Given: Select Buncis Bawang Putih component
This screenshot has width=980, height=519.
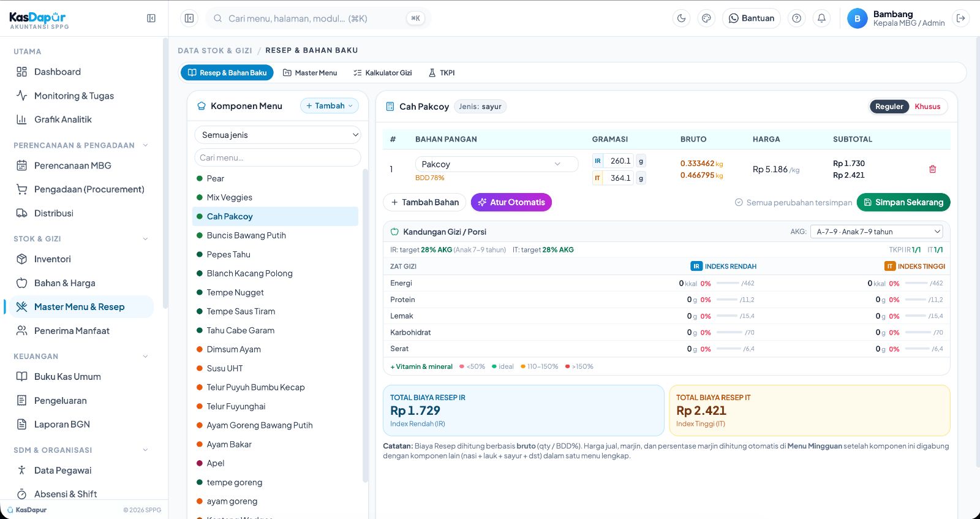Looking at the screenshot, I should click(x=275, y=235).
